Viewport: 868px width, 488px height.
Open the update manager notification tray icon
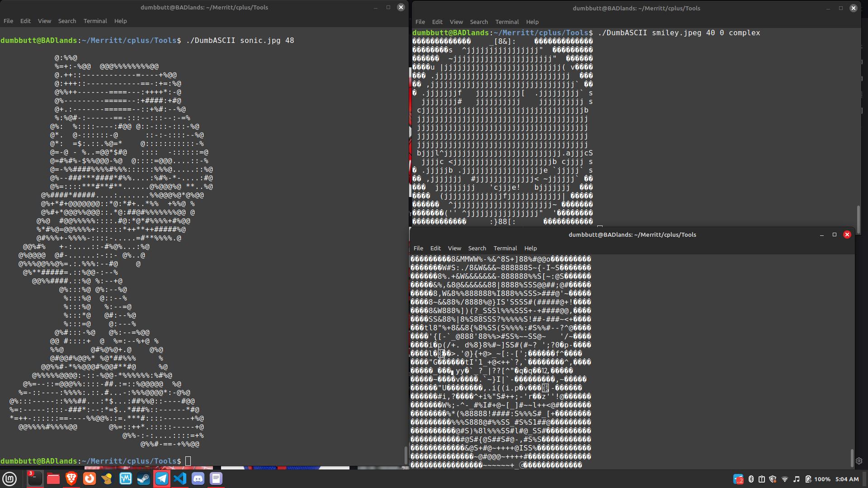[x=762, y=479]
